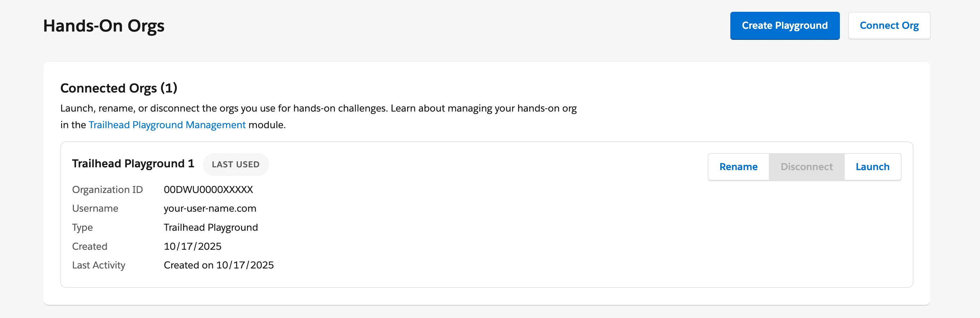
Task: Select the username value your-user-name.com
Action: [209, 209]
